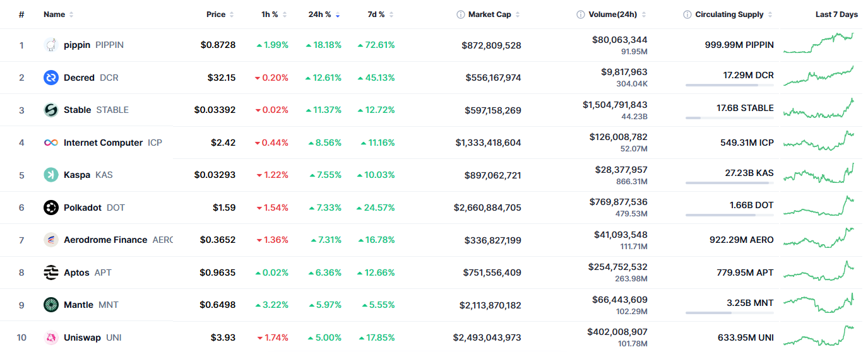Click the Uniswap unicorn logo icon
This screenshot has height=352, width=868.
(x=51, y=337)
